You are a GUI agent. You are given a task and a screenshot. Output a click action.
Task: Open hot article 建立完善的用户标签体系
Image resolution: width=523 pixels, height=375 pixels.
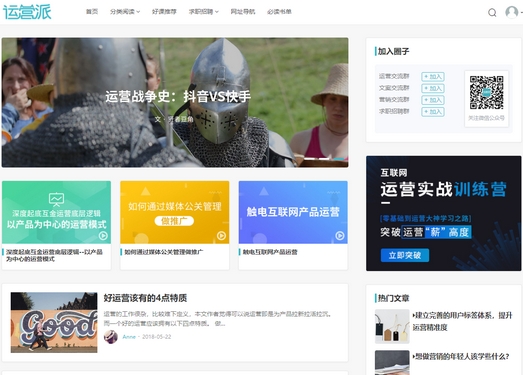[x=462, y=321]
